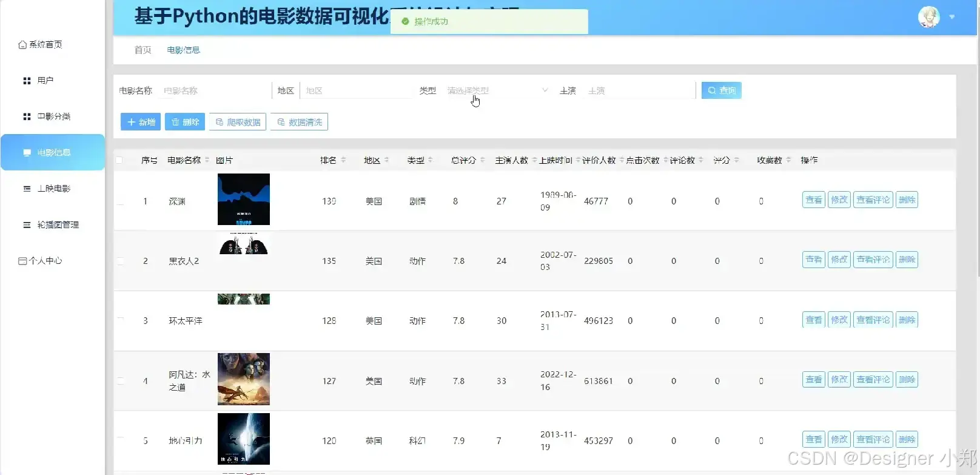Sort by 主演人数 column arrows
980x475 pixels.
pos(534,160)
